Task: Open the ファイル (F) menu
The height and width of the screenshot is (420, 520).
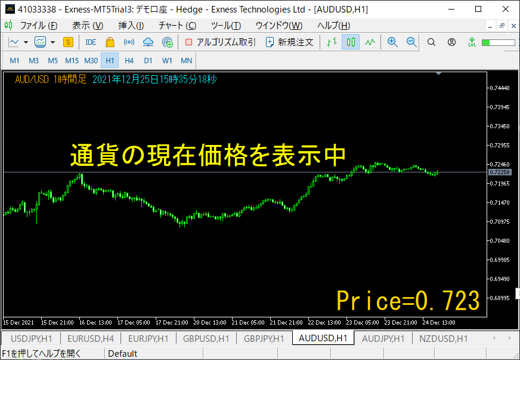Action: [x=39, y=25]
